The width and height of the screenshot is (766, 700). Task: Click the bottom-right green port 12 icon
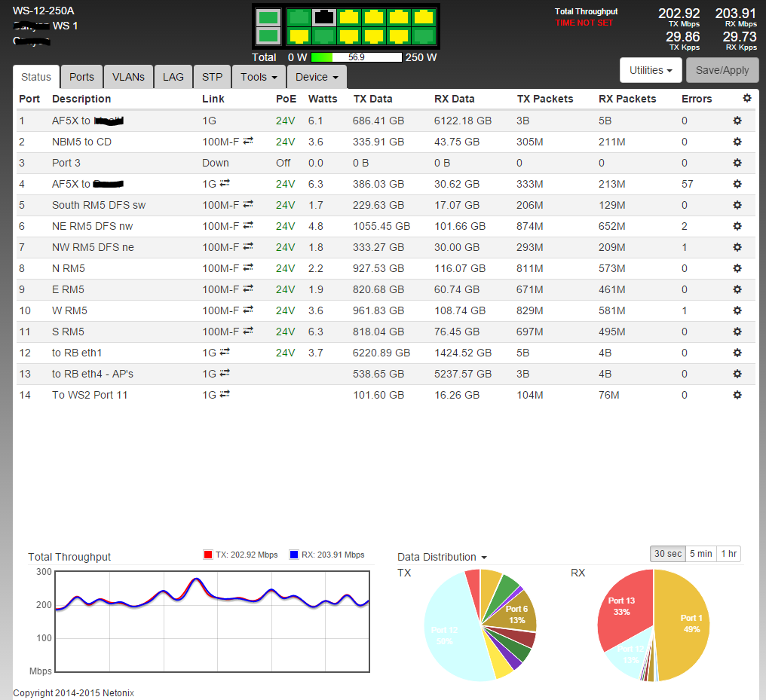[x=424, y=35]
